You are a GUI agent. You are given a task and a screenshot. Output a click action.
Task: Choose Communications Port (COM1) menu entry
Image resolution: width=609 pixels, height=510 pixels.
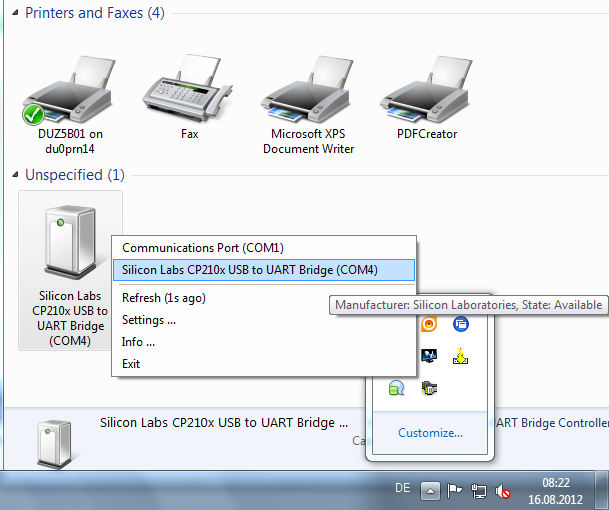coord(264,248)
